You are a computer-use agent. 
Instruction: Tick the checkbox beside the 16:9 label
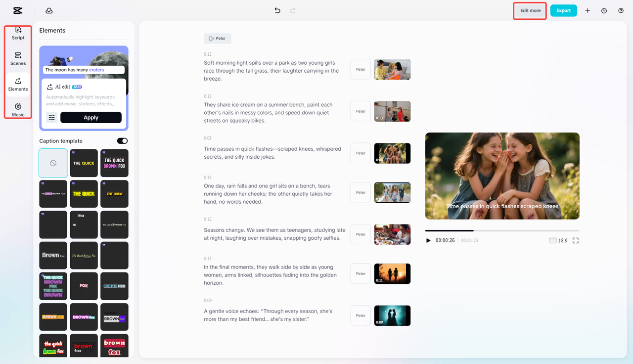[552, 240]
